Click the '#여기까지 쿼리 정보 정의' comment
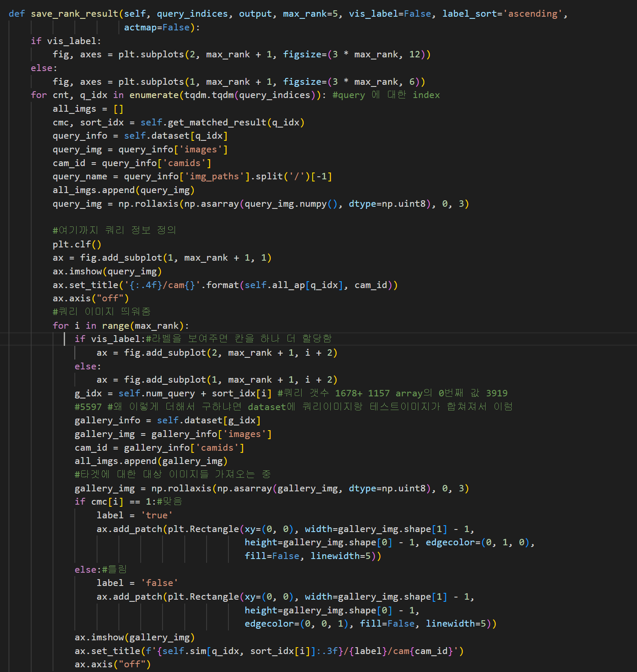 coord(114,230)
